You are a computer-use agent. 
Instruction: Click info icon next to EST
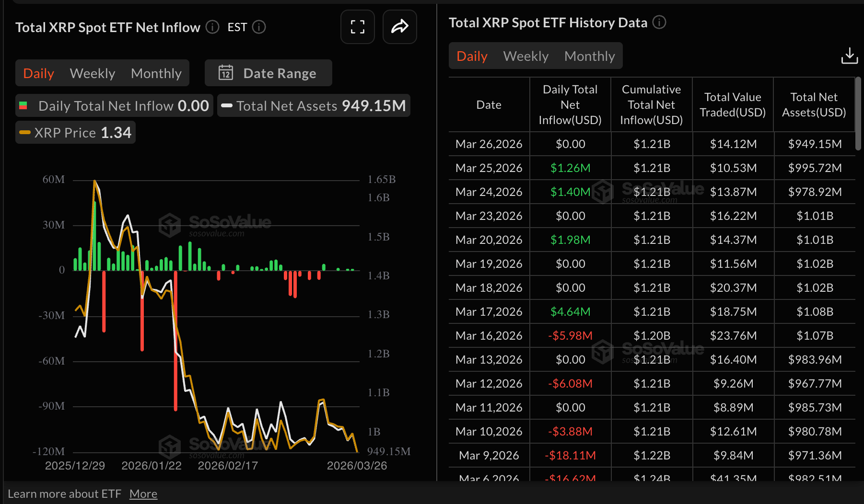click(x=259, y=27)
